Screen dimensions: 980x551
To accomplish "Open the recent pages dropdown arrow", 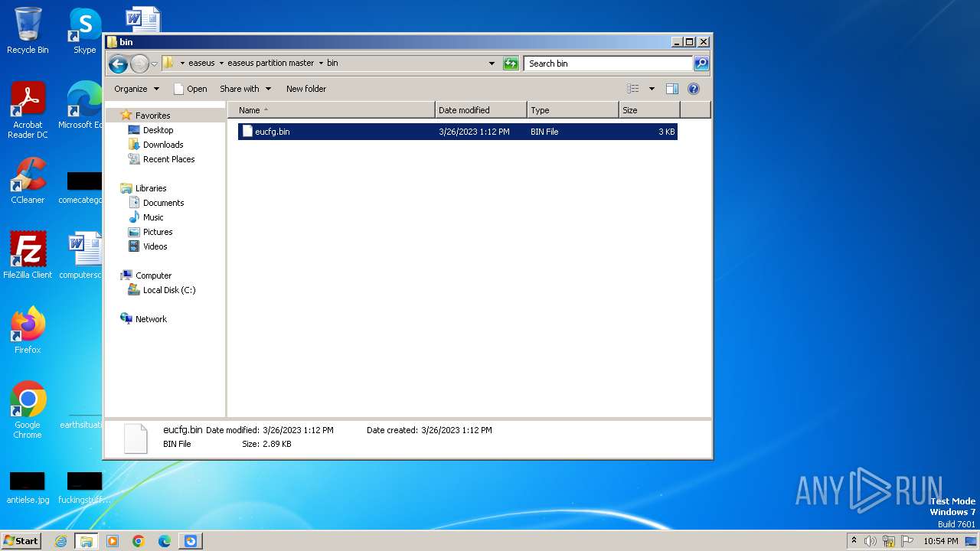I will 154,64.
